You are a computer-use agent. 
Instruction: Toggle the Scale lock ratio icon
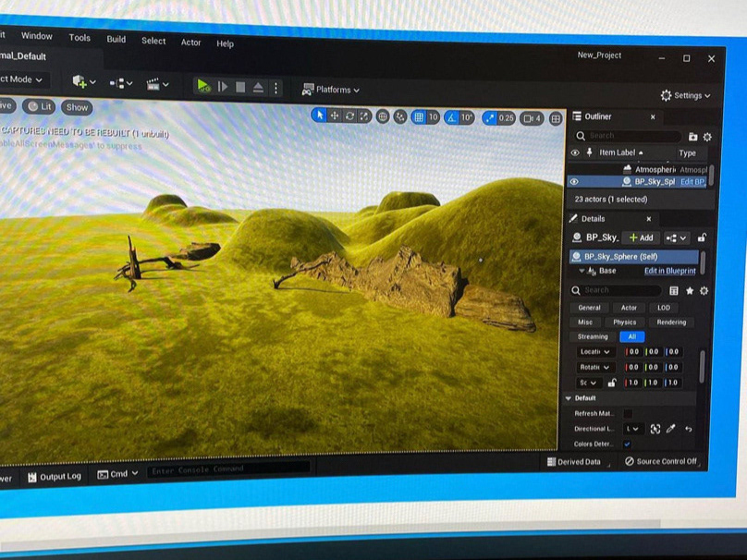click(x=612, y=383)
